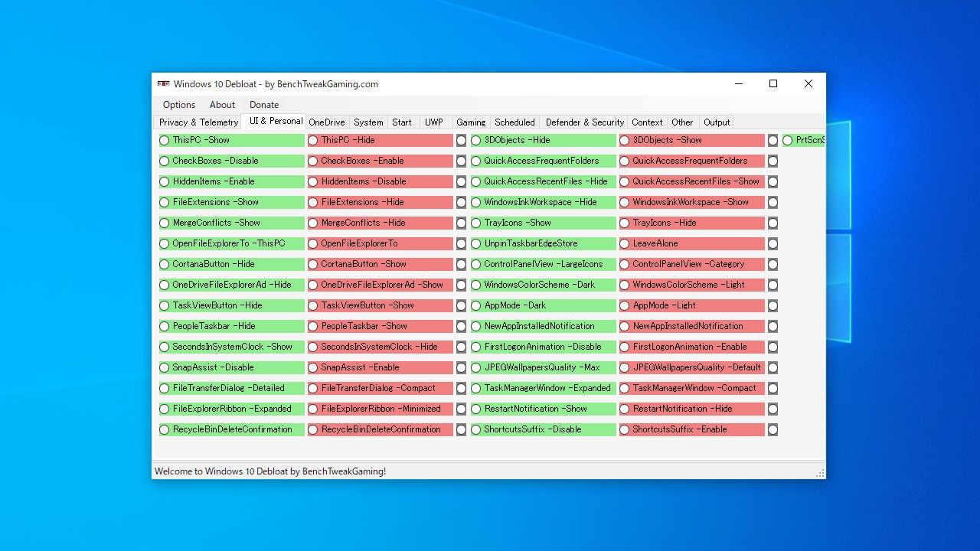The width and height of the screenshot is (980, 551).
Task: Choose SnapAssist -Disable option
Action: pyautogui.click(x=231, y=368)
